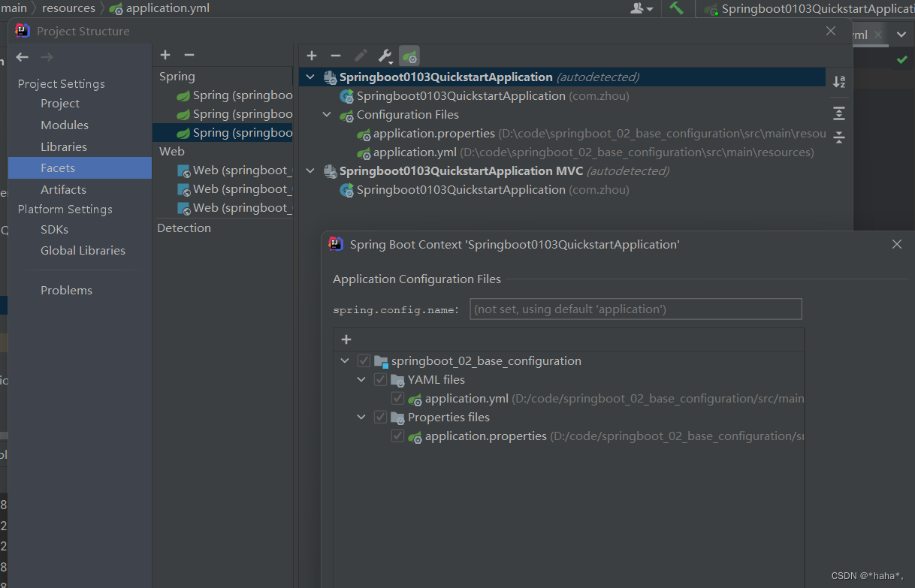Viewport: 915px width, 588px height.
Task: Select the Spring facet type header
Action: click(177, 77)
